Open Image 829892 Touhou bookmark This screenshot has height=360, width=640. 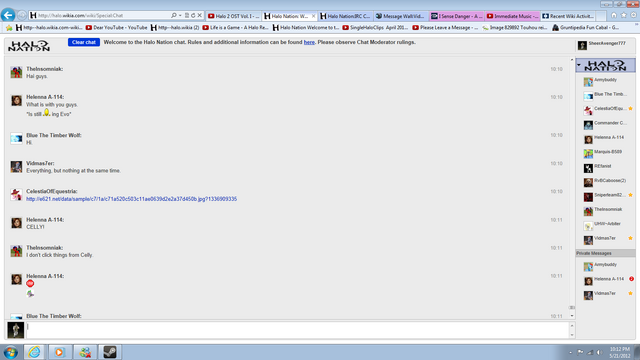pyautogui.click(x=515, y=28)
